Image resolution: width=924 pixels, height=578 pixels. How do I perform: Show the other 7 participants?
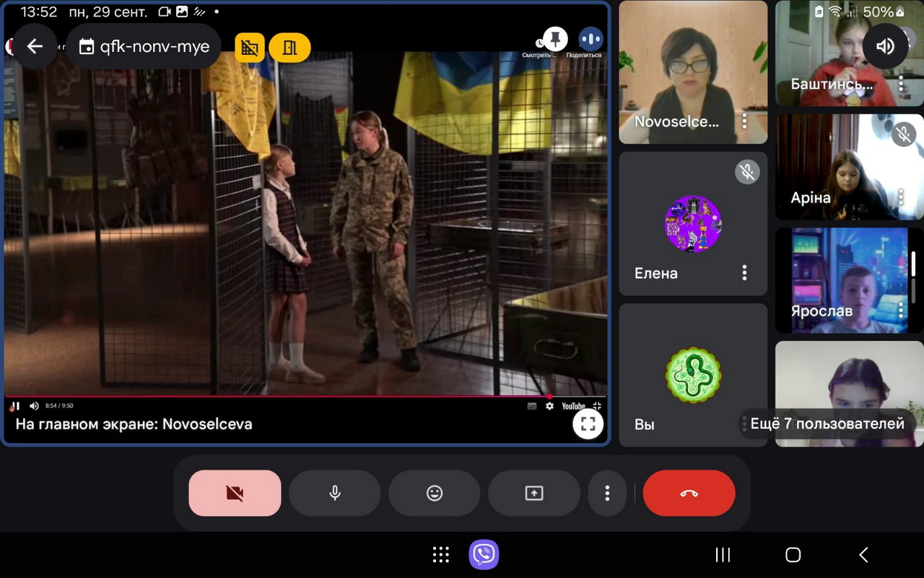coord(827,423)
